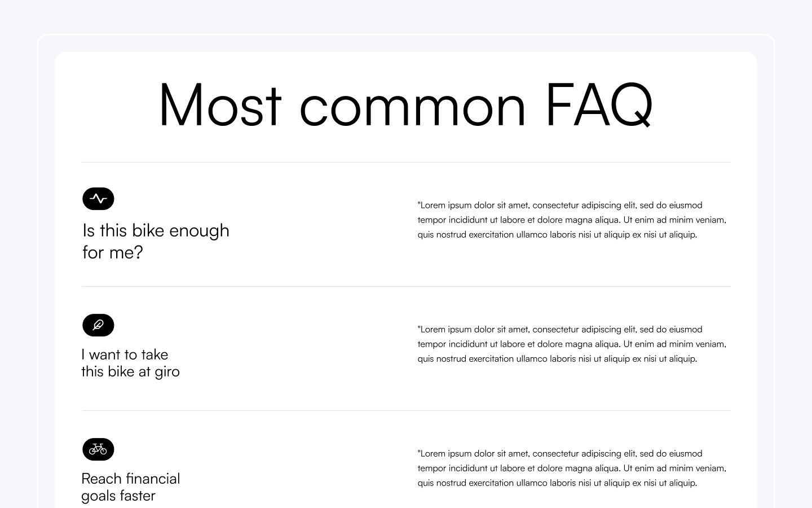Click 'quis nostrud' line in third answer
The image size is (812, 508).
point(557,483)
